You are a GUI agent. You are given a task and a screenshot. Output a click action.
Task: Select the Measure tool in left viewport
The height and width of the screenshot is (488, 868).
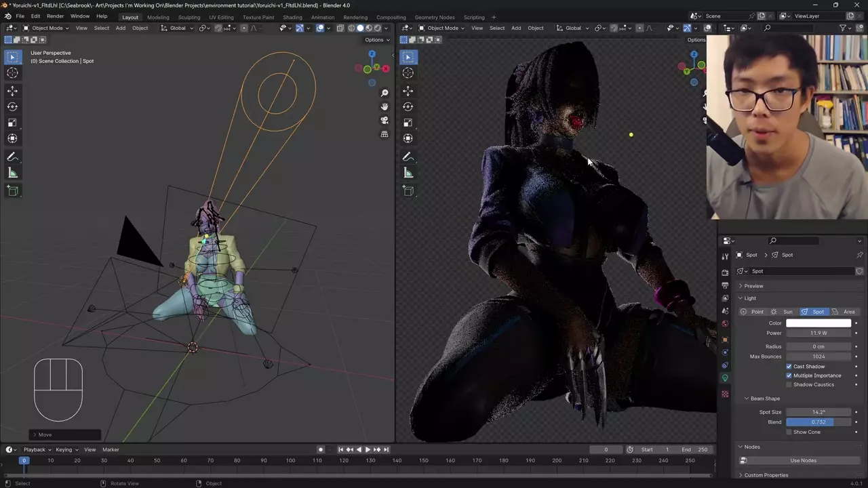12,174
